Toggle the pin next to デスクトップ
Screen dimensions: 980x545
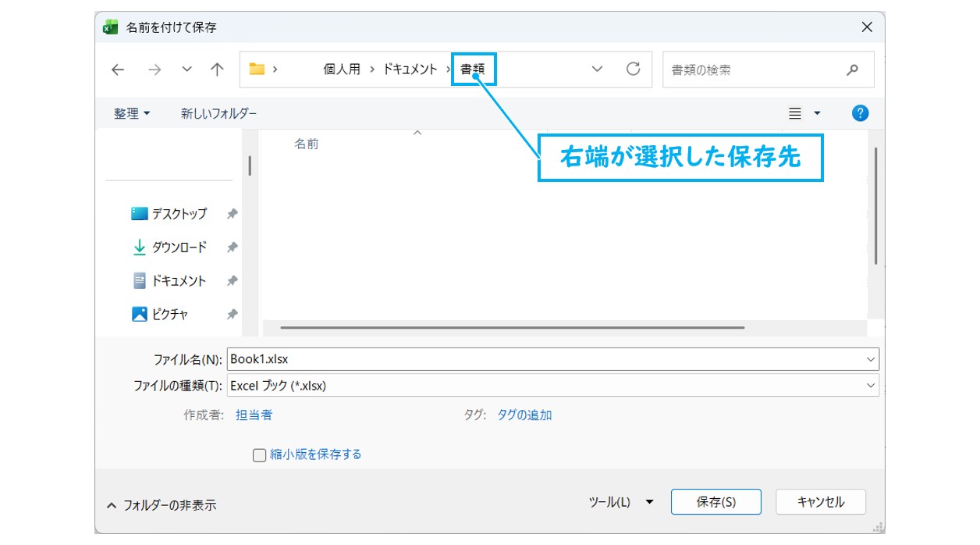[231, 213]
